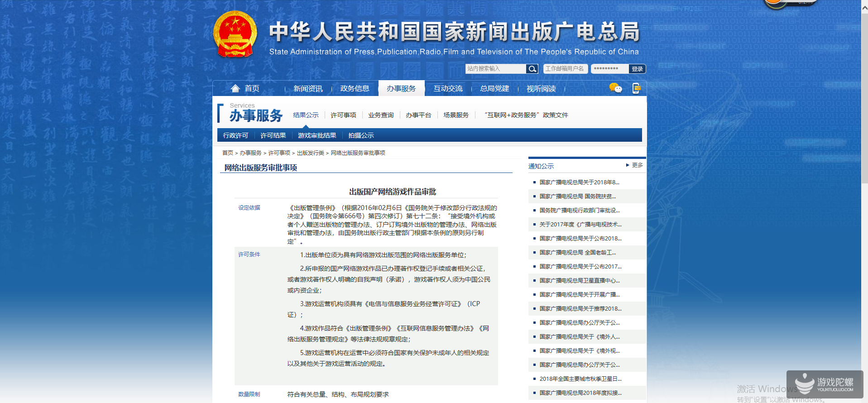868x403 pixels.
Task: Click breadcrumb 网络出版服务审批事项 link
Action: (358, 153)
